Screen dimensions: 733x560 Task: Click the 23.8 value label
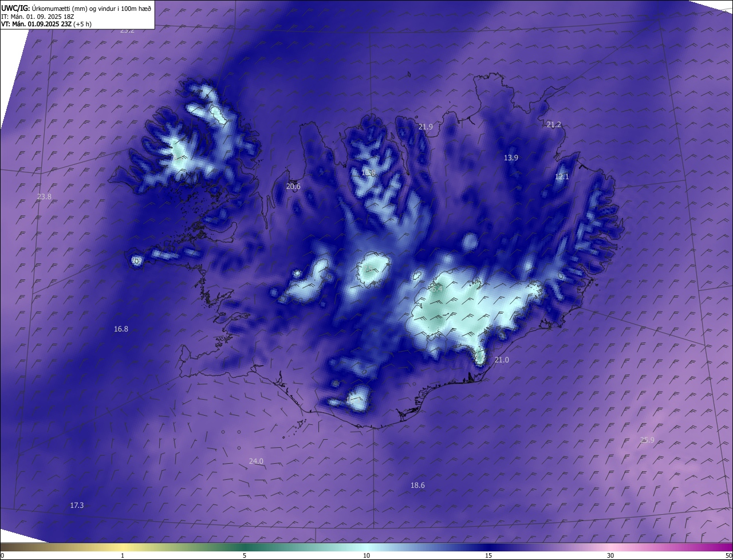[44, 197]
